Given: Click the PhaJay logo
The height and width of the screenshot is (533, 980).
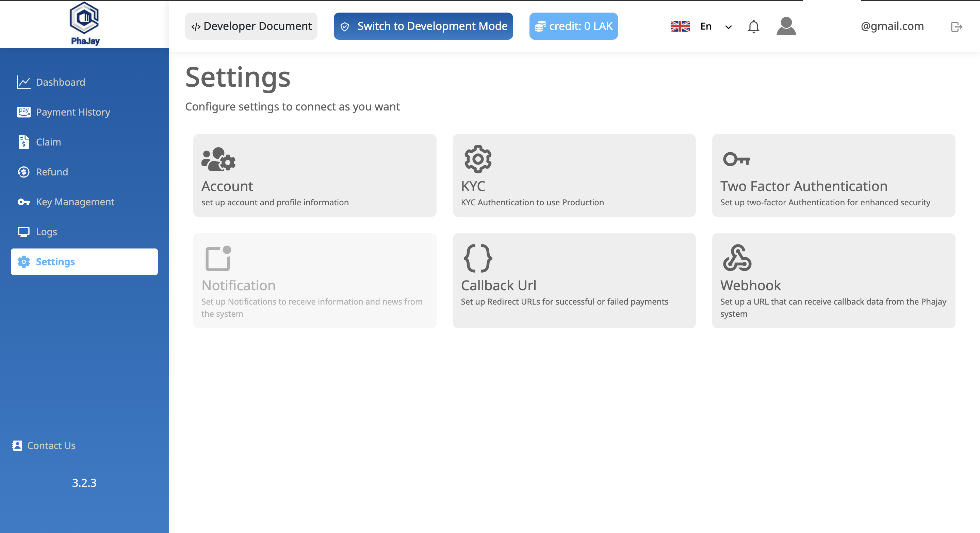Looking at the screenshot, I should pyautogui.click(x=84, y=23).
